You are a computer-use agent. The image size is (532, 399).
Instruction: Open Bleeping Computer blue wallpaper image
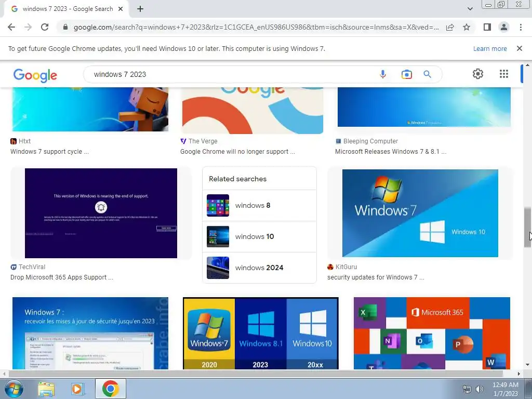click(x=424, y=107)
